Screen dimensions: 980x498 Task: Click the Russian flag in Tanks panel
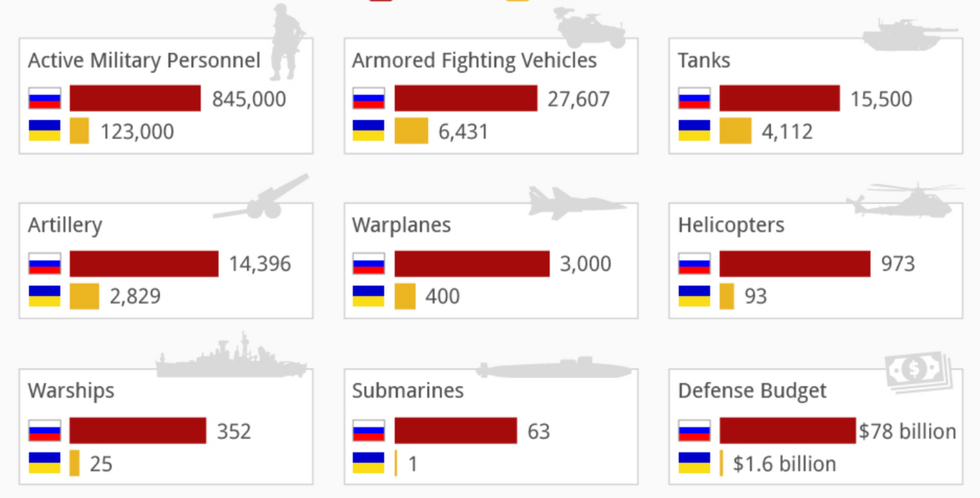[694, 99]
